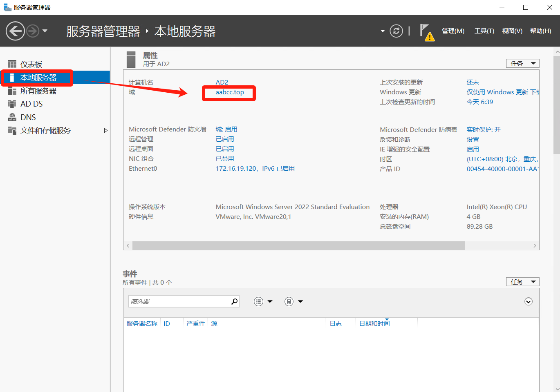Click the forward navigation arrow
560x392 pixels.
pos(33,31)
